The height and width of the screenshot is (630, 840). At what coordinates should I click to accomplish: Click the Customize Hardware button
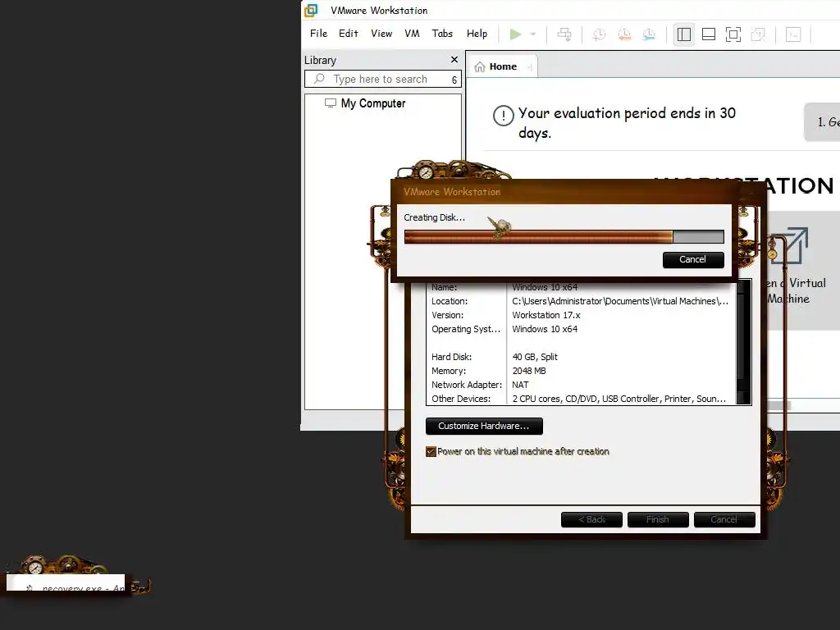pos(484,426)
